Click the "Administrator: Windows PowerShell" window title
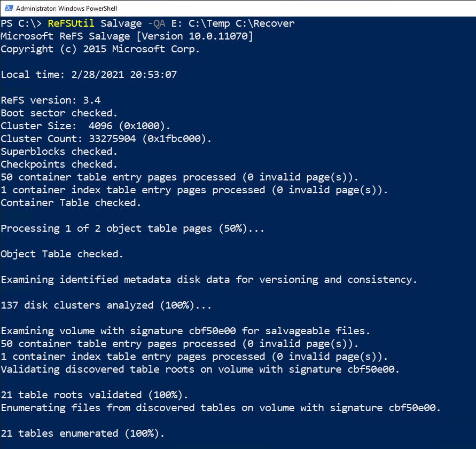 click(66, 9)
